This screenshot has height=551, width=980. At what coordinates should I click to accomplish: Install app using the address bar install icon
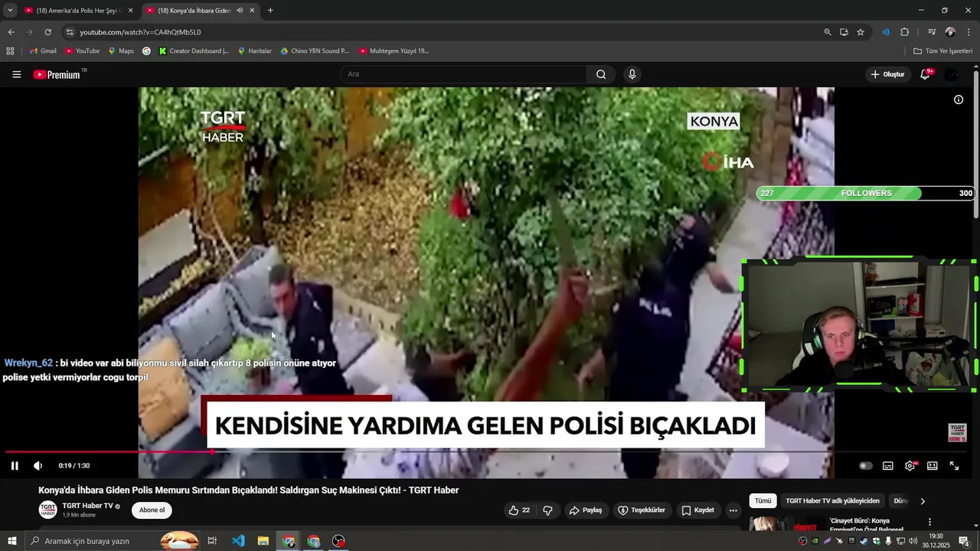(844, 32)
